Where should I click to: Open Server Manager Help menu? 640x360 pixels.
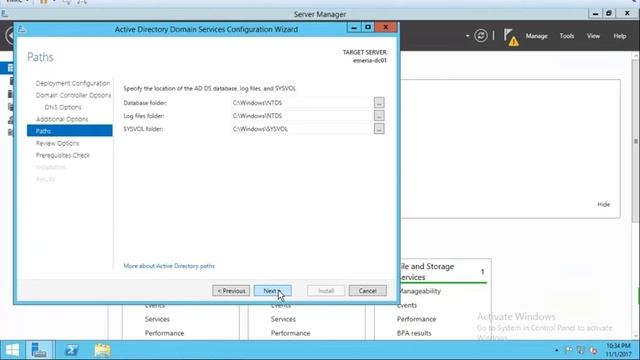(620, 36)
